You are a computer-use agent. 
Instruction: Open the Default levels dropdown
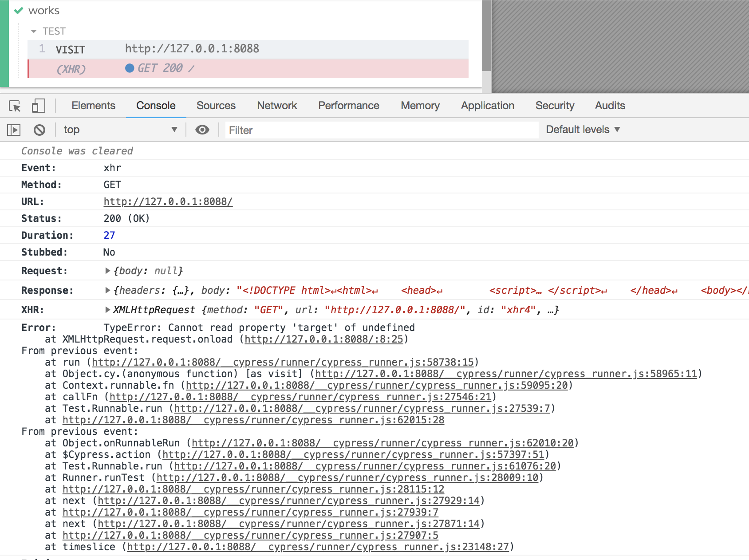click(x=582, y=130)
